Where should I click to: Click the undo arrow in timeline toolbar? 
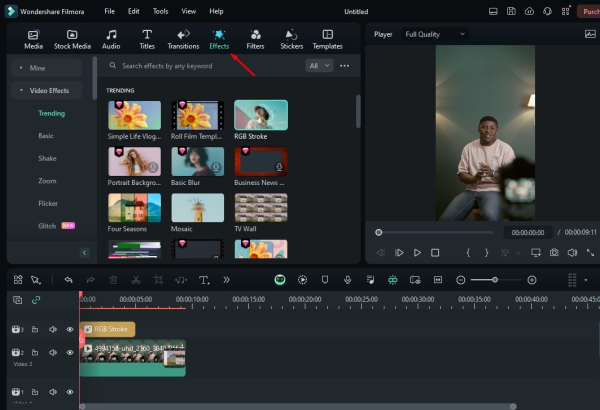click(68, 280)
